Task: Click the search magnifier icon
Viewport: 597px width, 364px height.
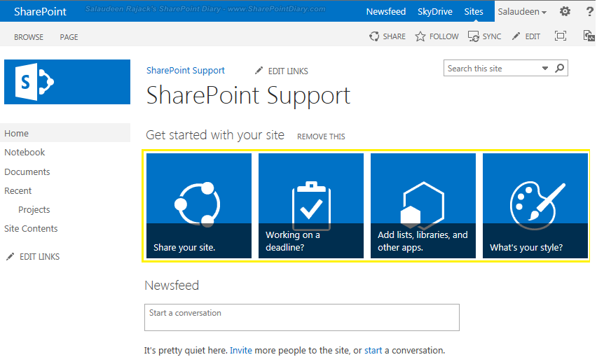Action: (560, 68)
